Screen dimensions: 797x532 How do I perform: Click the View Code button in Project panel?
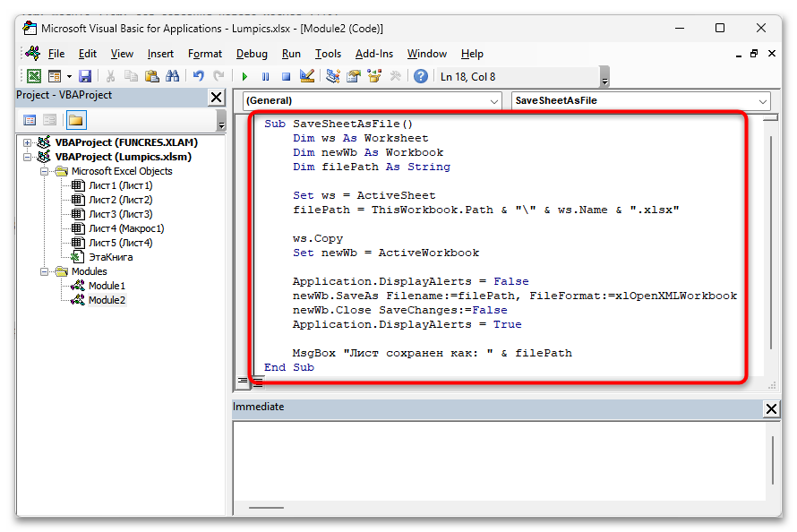(30, 120)
